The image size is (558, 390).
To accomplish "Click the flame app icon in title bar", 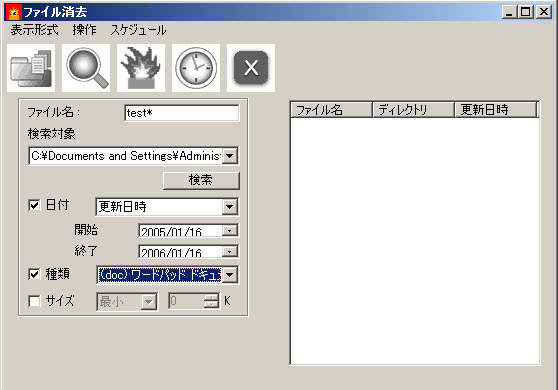I will tap(14, 12).
